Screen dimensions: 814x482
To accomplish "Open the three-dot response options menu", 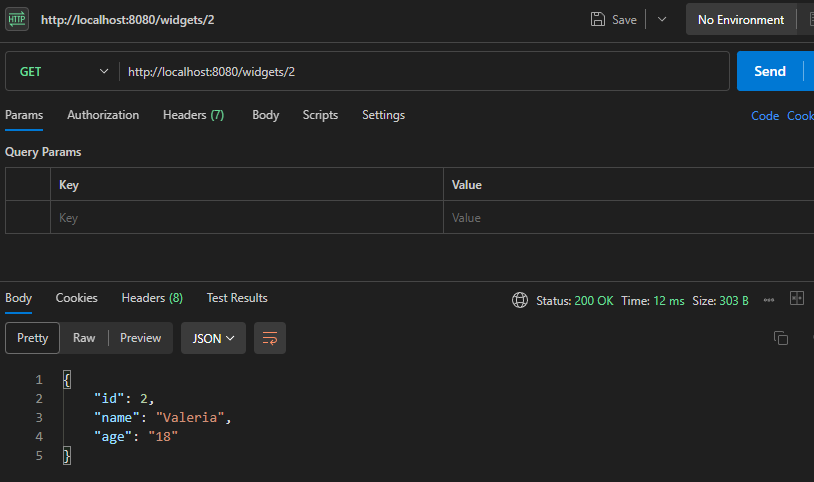I will 769,300.
